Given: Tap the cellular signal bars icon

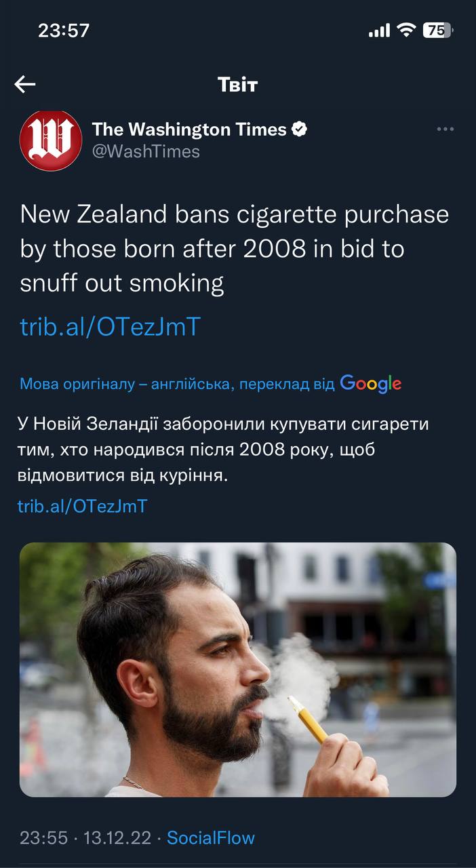Looking at the screenshot, I should [x=380, y=31].
